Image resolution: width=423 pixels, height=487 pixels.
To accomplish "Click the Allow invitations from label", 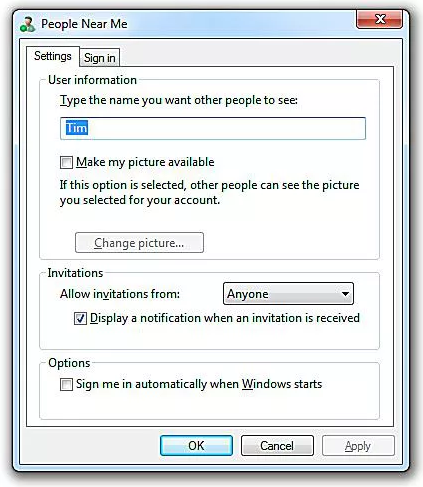I will [x=120, y=294].
